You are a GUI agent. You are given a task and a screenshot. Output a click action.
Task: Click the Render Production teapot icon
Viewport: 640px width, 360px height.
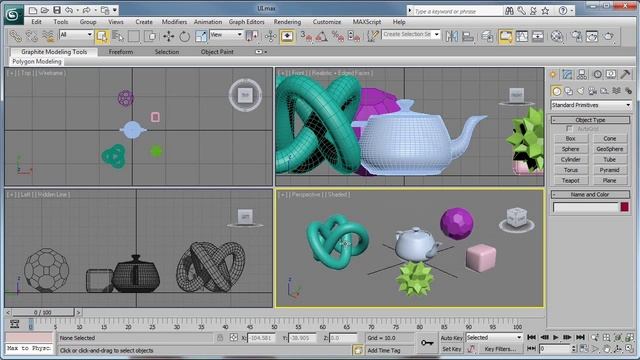point(609,36)
